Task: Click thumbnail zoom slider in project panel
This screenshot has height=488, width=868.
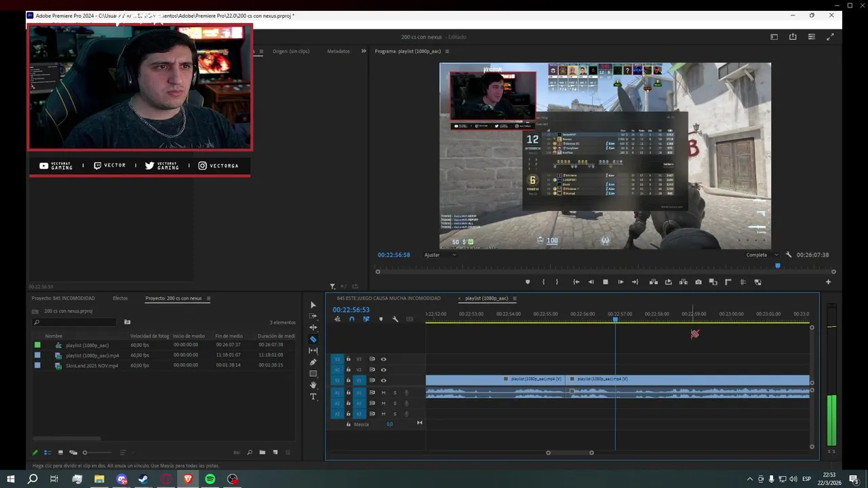Action: (97, 453)
